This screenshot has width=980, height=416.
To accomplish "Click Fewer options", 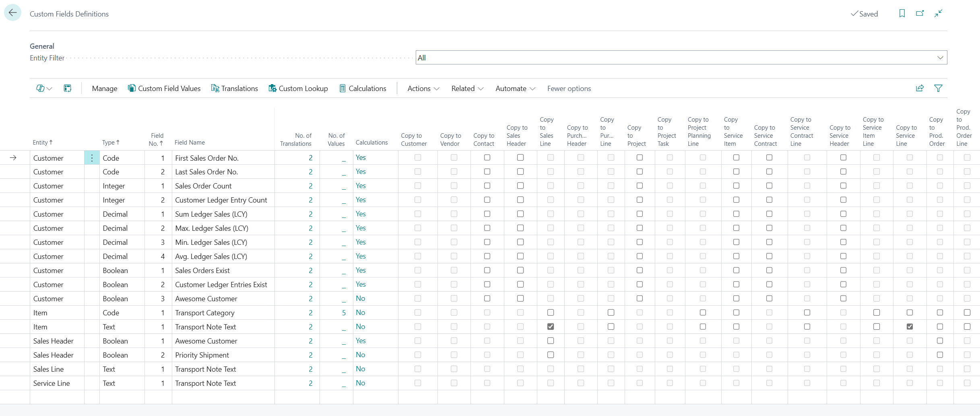I will pyautogui.click(x=569, y=88).
